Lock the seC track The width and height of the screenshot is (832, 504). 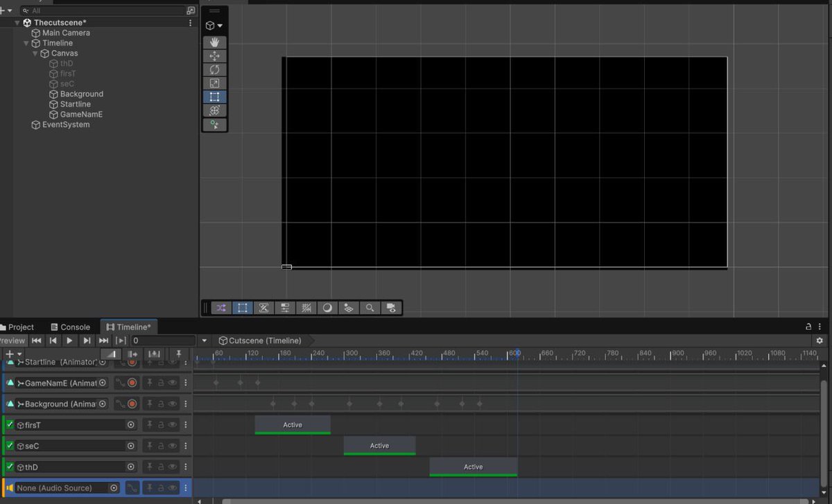161,446
